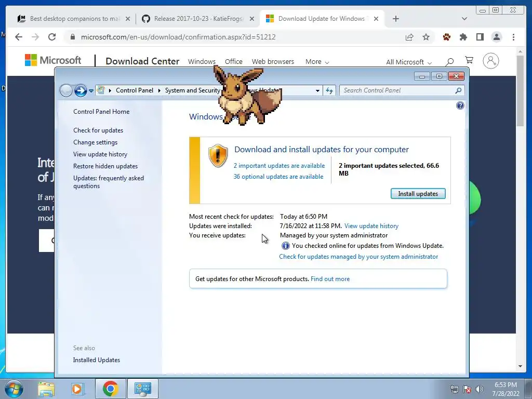Open Change settings in the sidebar

click(96, 142)
